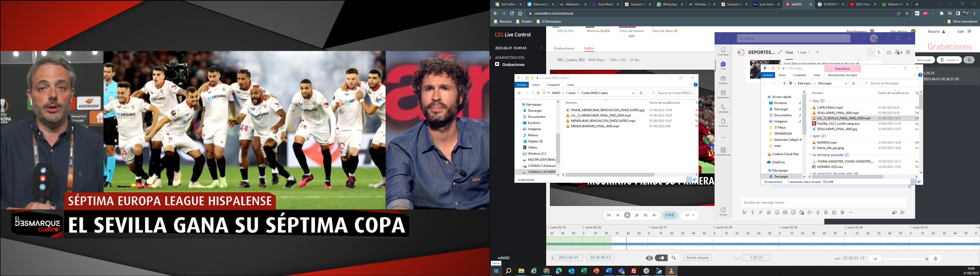Screen dimensions: 980x276
Task: Click the Teams Buscar search box
Action: pyautogui.click(x=793, y=39)
